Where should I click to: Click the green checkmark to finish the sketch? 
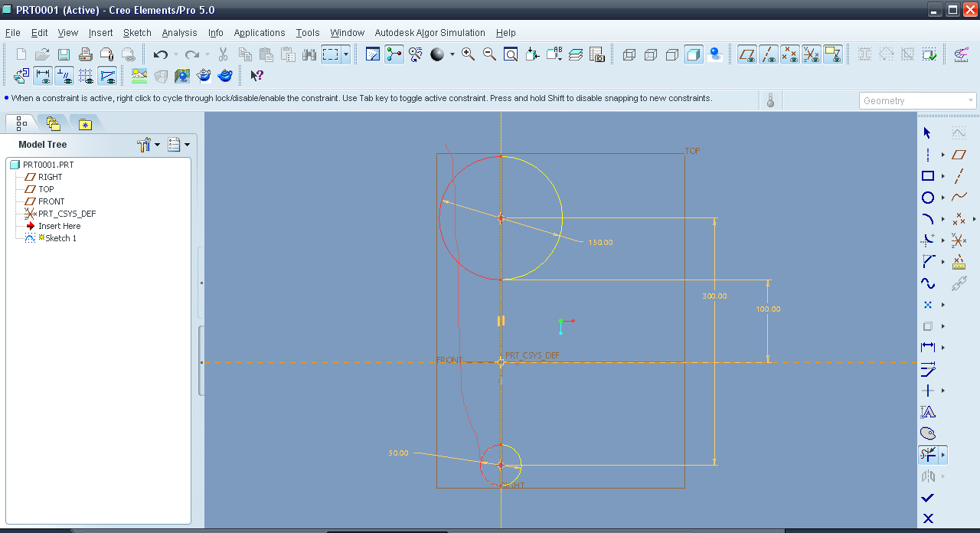click(928, 498)
